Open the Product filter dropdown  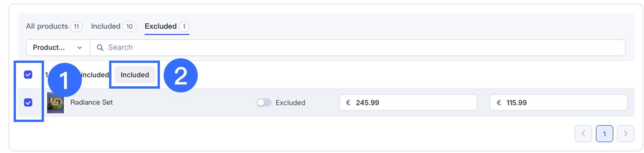coord(58,48)
